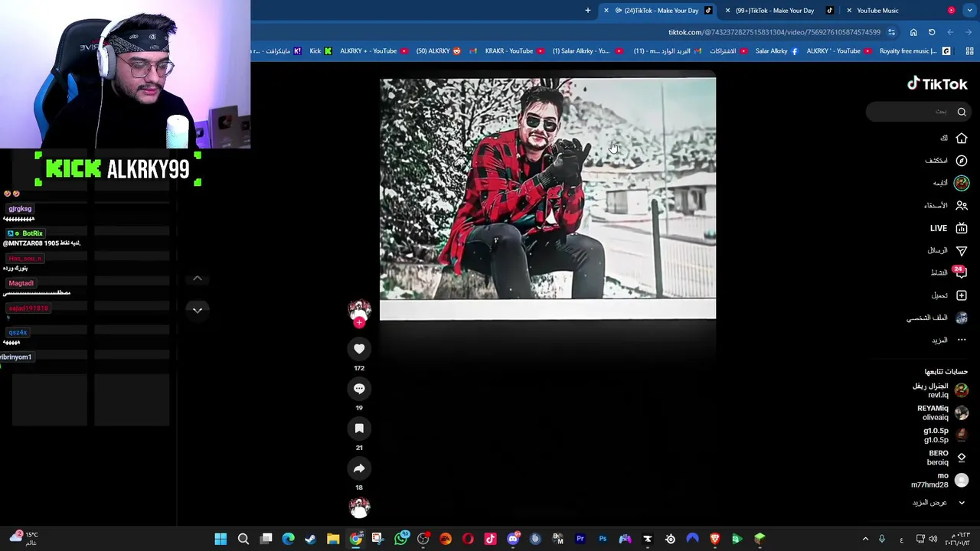Open the More three-dots menu in the sidebar

tap(962, 340)
